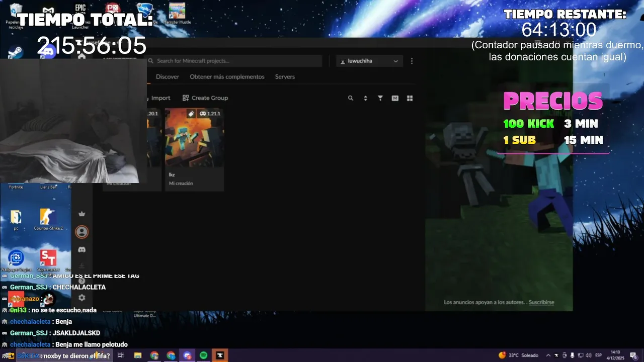Image resolution: width=644 pixels, height=362 pixels.
Task: Click the Discord icon in CurseForge sidebar
Action: click(x=82, y=249)
